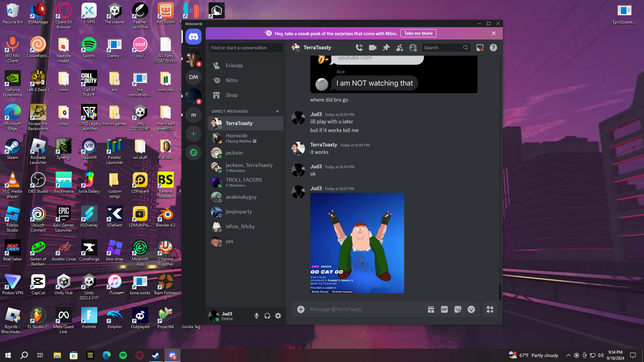Start a voice call with TerraToasty
The image size is (644, 362).
coord(359,48)
